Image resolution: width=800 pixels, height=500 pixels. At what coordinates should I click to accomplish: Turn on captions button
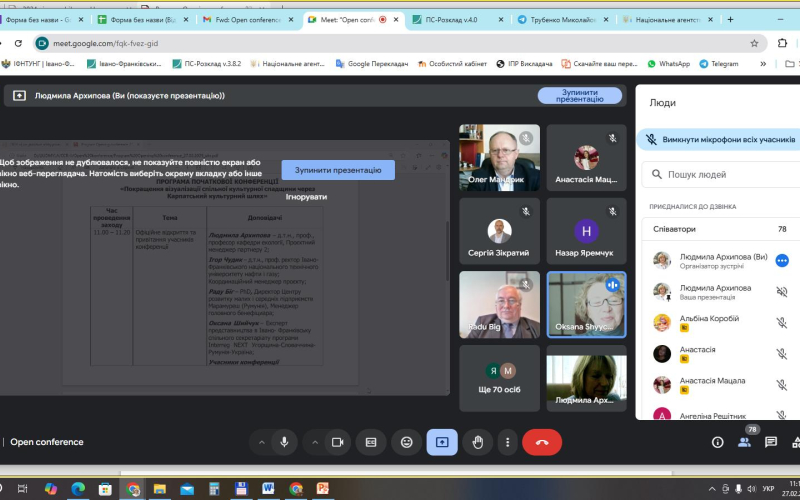[x=371, y=442]
